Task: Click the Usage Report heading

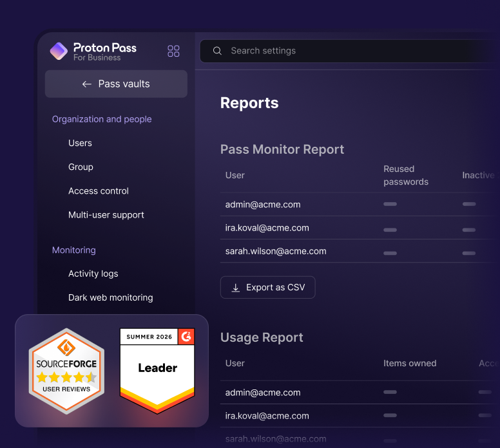Action: pyautogui.click(x=262, y=337)
